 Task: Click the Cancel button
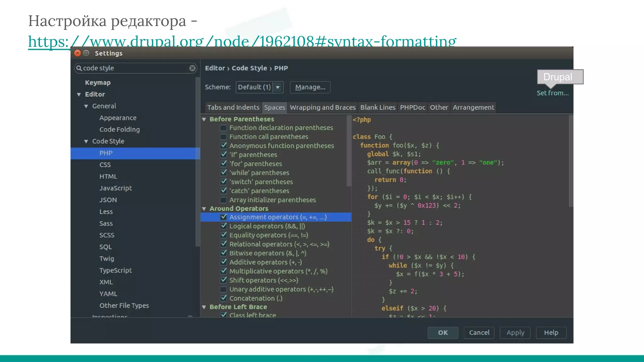point(479,333)
